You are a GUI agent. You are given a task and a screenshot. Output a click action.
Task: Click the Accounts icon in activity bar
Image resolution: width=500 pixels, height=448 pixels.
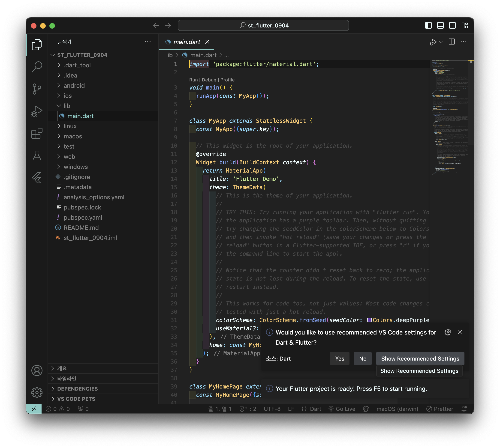click(x=37, y=370)
